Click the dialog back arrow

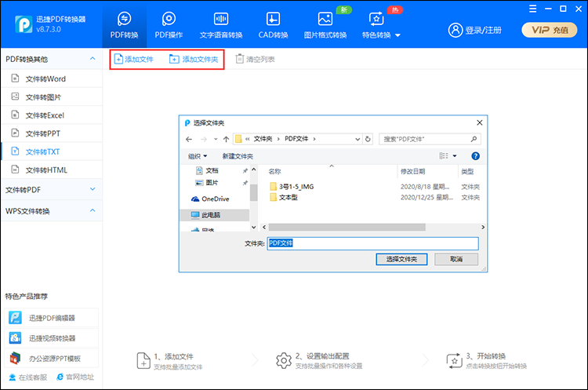(x=189, y=139)
